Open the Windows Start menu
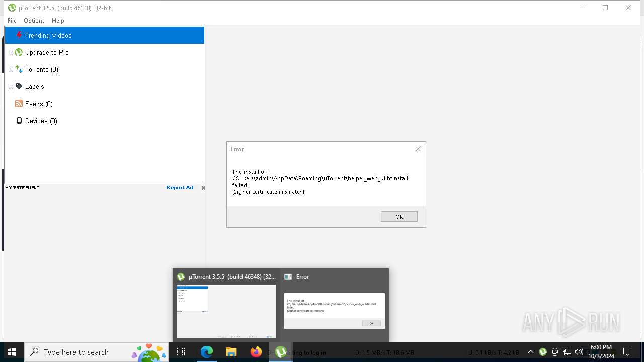This screenshot has height=362, width=644. (12, 352)
